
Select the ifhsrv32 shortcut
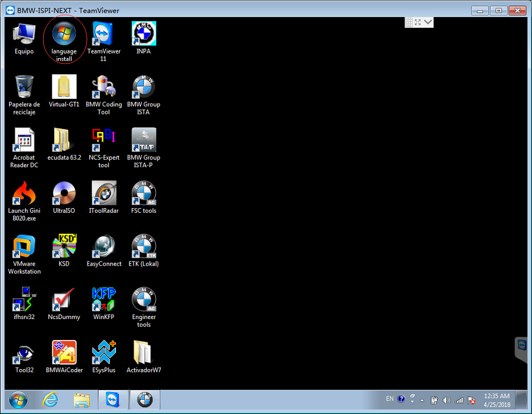24,304
